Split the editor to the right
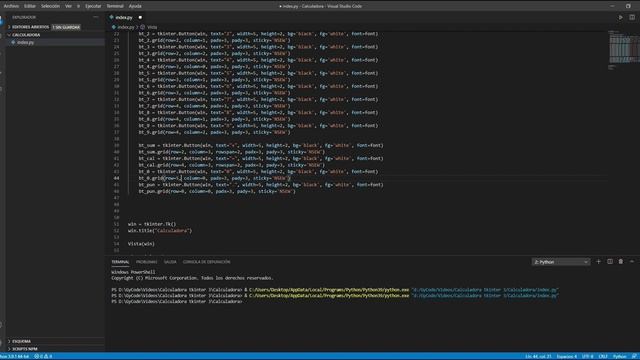This screenshot has width=640, height=360. [x=632, y=18]
